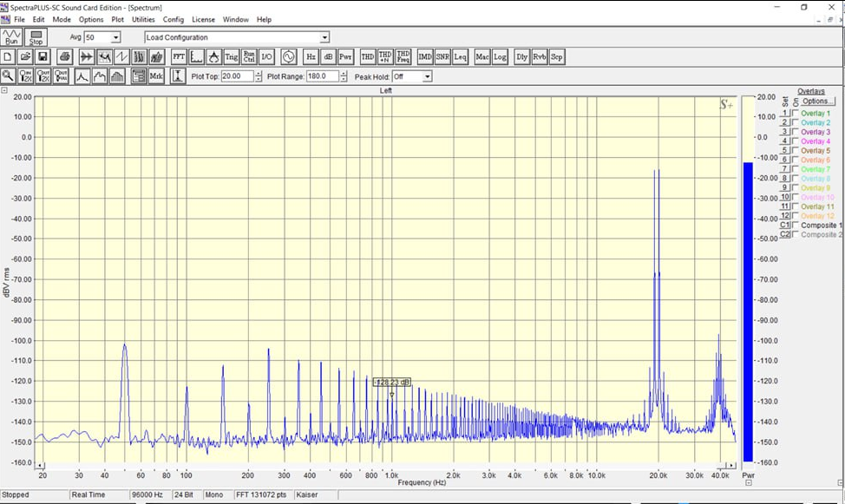845x504 pixels.
Task: Toggle the SNR measurement utility
Action: click(x=442, y=56)
